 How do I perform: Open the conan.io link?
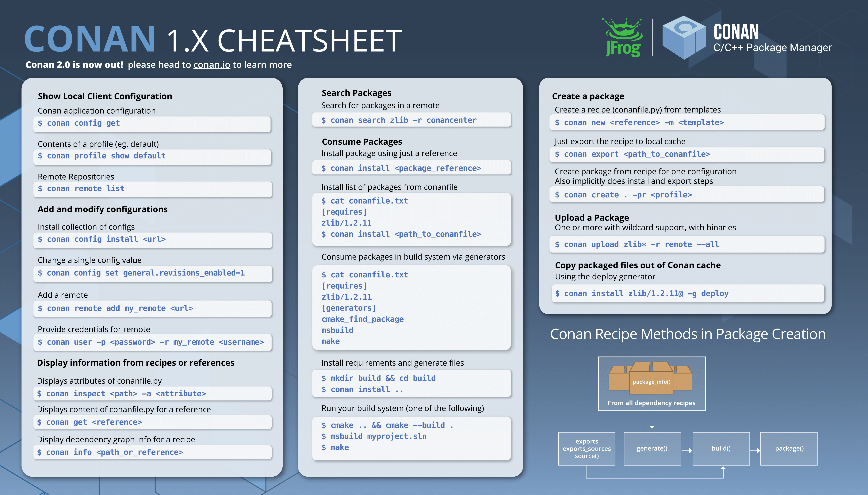pyautogui.click(x=212, y=65)
